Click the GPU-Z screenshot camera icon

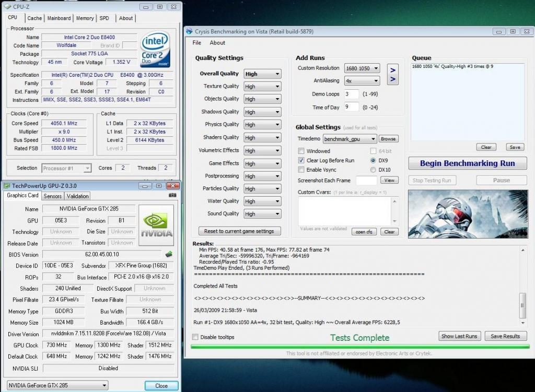[x=172, y=195]
